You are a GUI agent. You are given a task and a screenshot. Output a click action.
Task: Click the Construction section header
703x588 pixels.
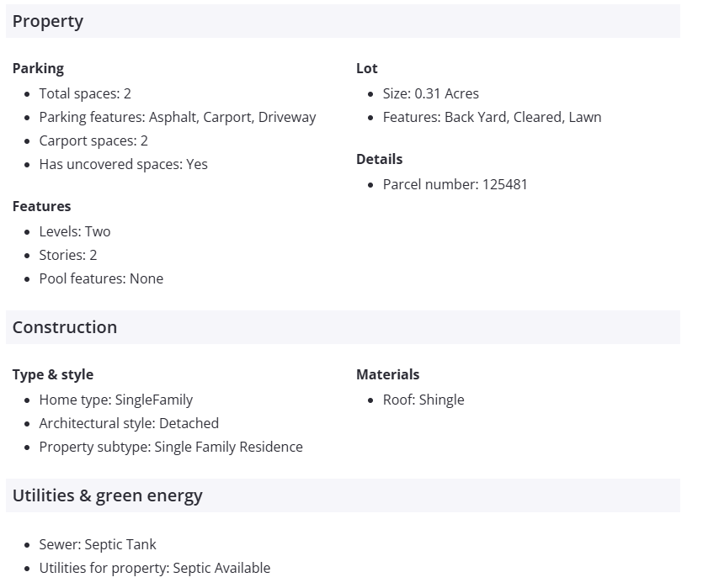coord(65,327)
